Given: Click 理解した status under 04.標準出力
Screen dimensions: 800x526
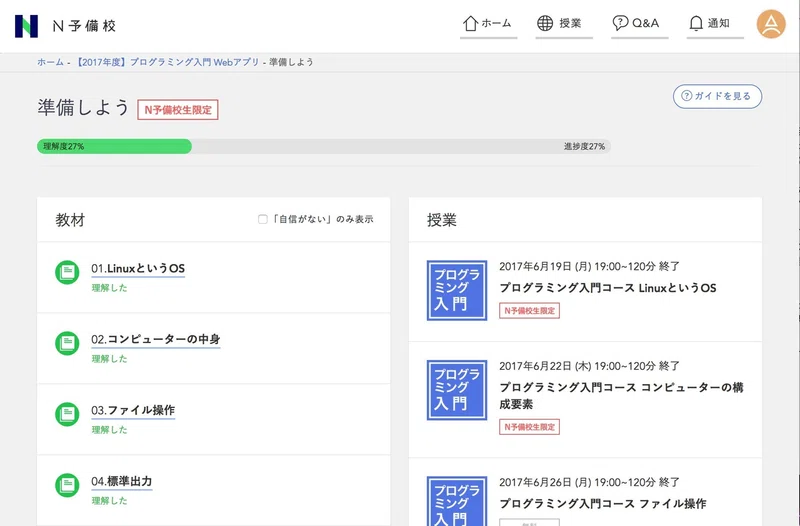Looking at the screenshot, I should pos(109,500).
